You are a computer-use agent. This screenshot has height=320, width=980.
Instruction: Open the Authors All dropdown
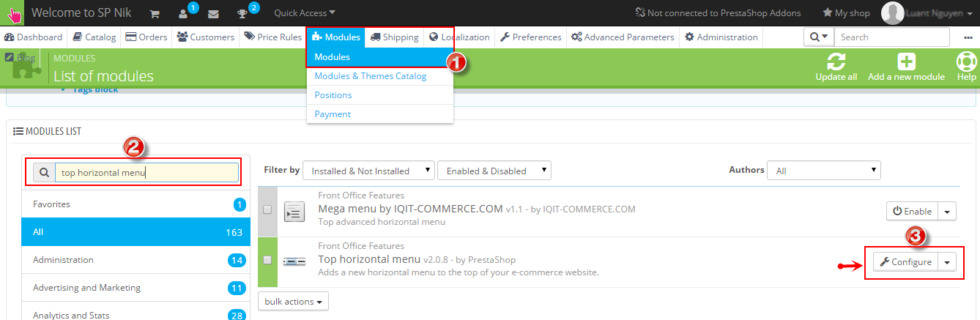coord(824,171)
